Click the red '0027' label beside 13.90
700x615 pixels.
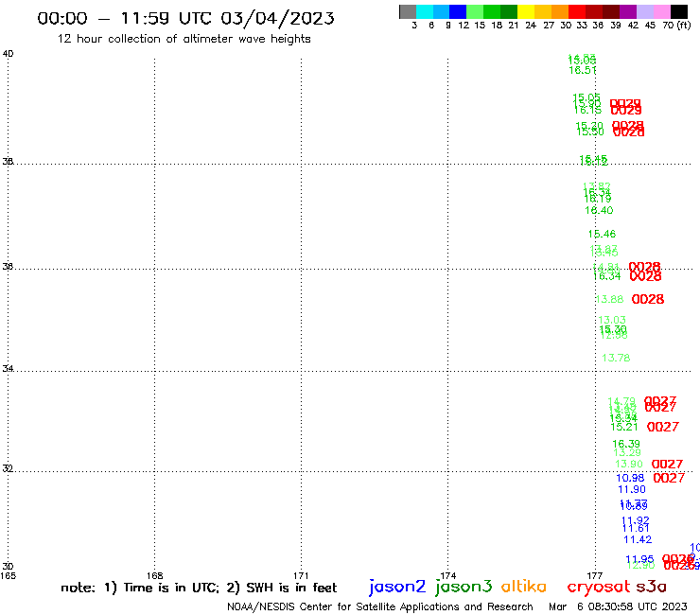[667, 465]
